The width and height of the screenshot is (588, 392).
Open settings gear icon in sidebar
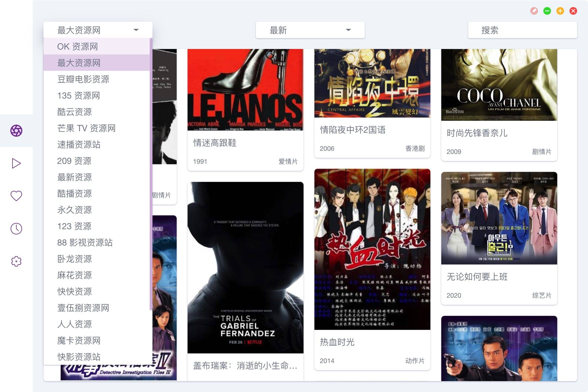16,261
